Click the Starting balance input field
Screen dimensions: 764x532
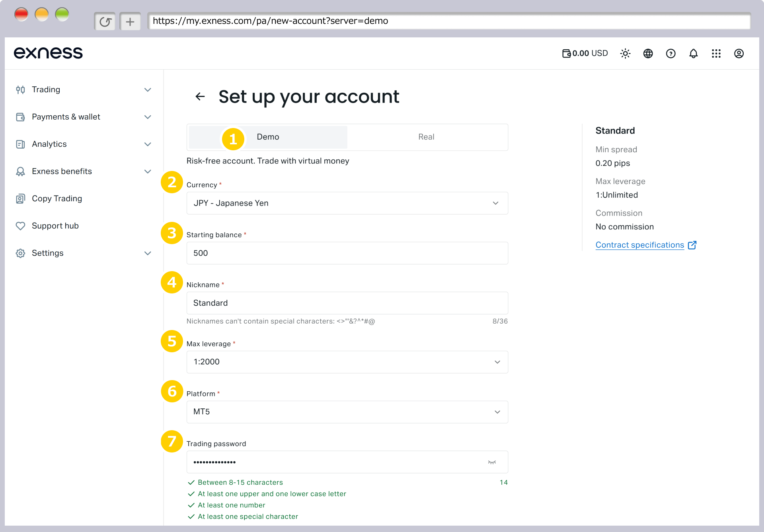click(347, 253)
